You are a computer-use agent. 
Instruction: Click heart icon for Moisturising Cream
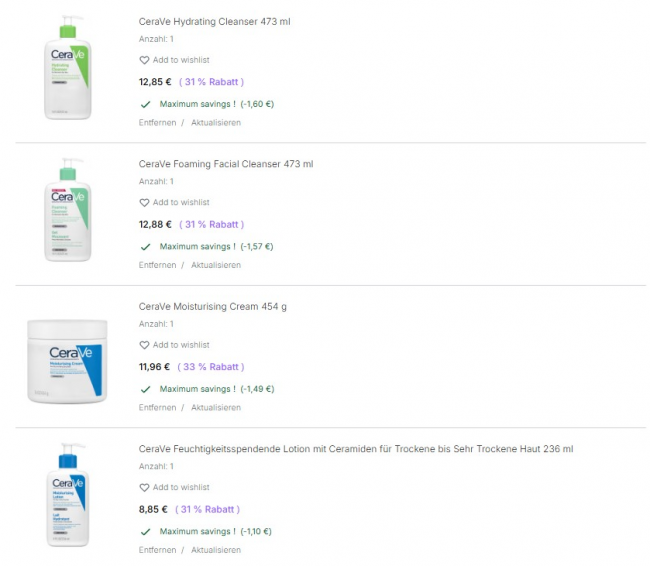point(144,345)
